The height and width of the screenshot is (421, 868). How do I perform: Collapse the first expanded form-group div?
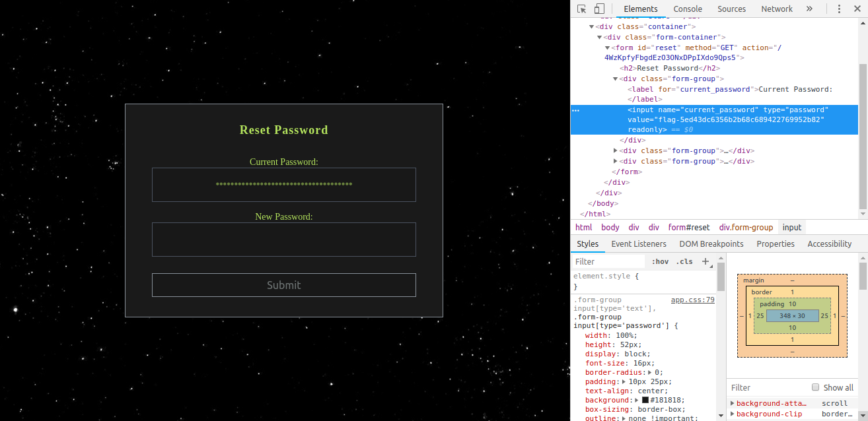[x=616, y=79]
